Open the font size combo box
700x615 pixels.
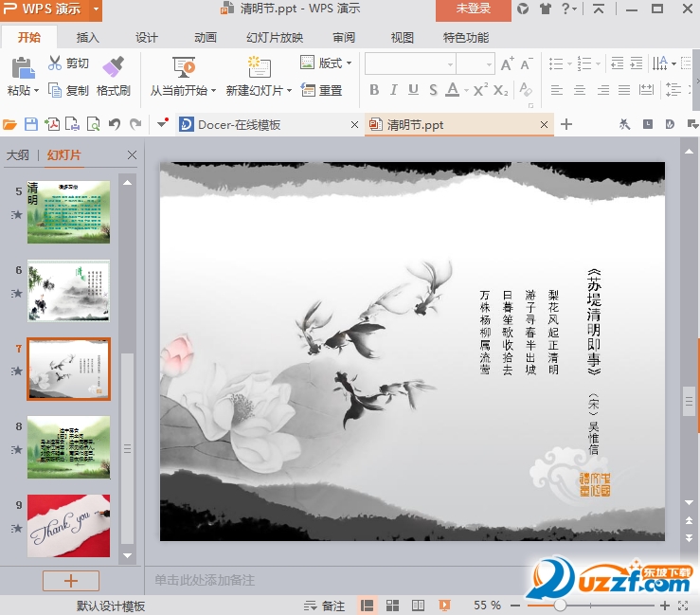(x=476, y=63)
